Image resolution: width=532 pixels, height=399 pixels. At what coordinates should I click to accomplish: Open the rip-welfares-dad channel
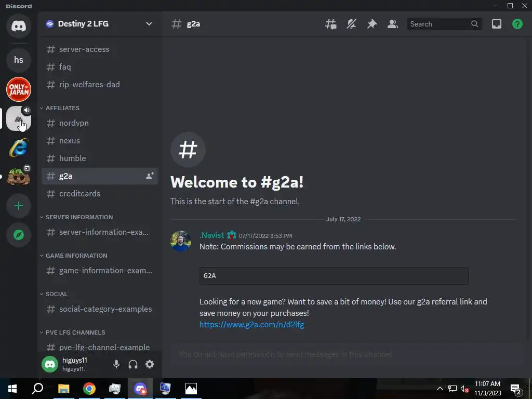pos(99,85)
